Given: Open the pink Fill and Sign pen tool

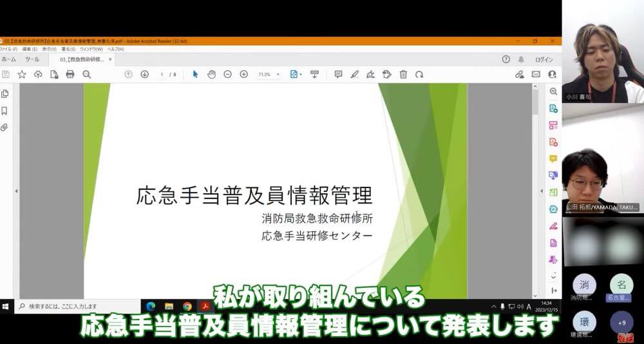Looking at the screenshot, I should [x=553, y=226].
